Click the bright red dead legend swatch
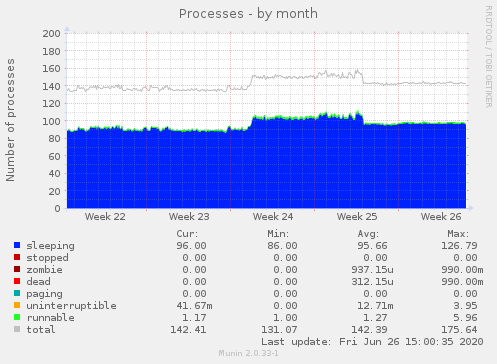Screen dimensions: 497x364 point(17,281)
